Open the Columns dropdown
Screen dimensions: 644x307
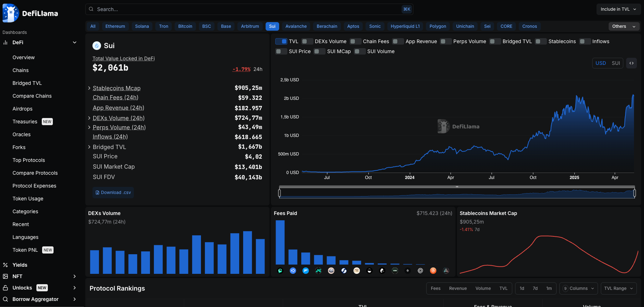pyautogui.click(x=579, y=288)
